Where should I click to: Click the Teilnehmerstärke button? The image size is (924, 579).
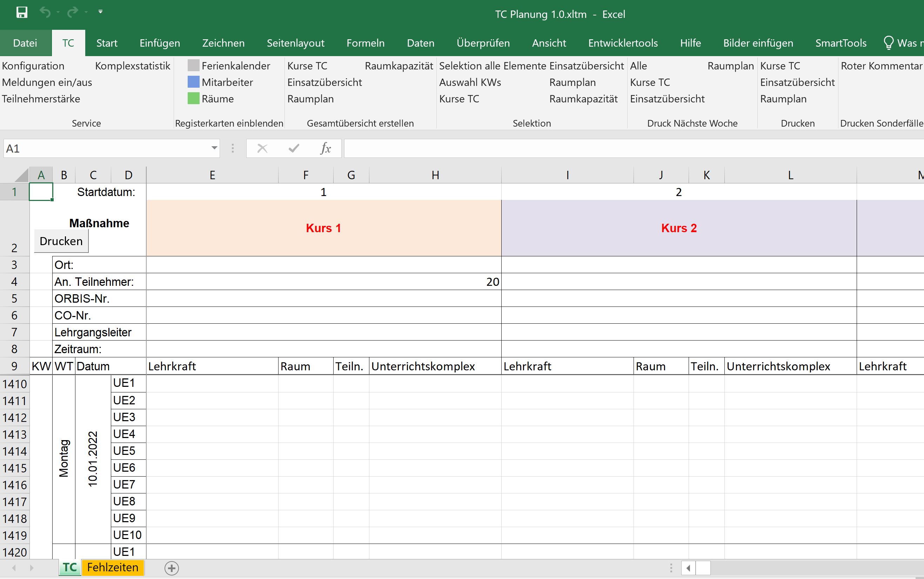(41, 99)
